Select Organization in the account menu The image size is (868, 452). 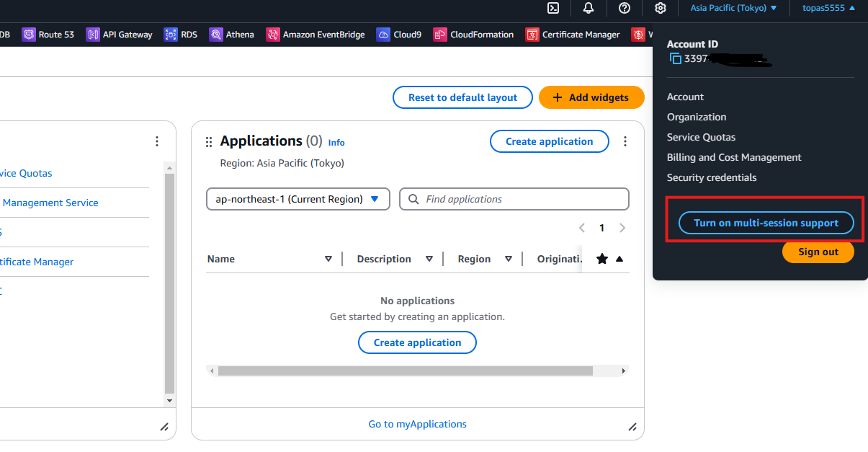coord(697,117)
